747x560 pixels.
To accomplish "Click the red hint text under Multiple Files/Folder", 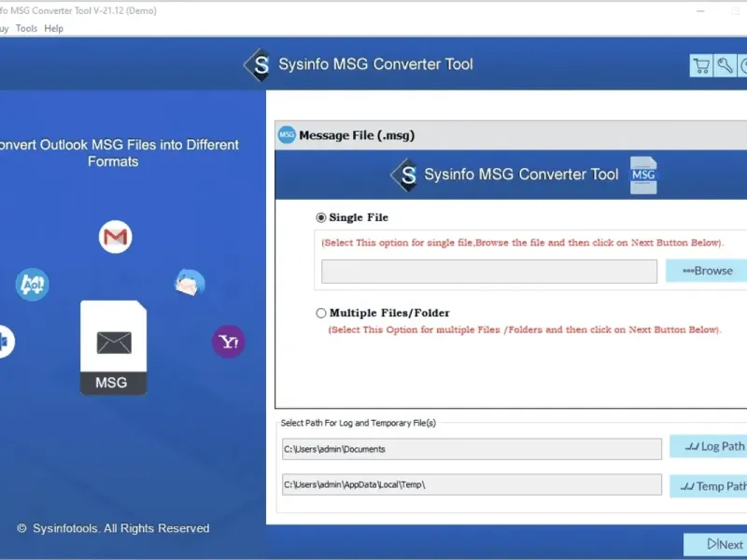I will pos(525,330).
